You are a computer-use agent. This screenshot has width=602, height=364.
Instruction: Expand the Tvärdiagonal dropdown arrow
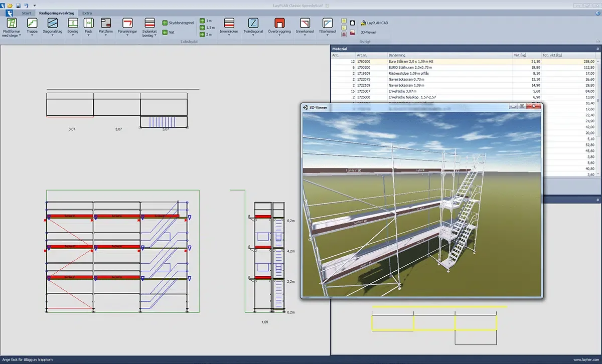tap(253, 36)
